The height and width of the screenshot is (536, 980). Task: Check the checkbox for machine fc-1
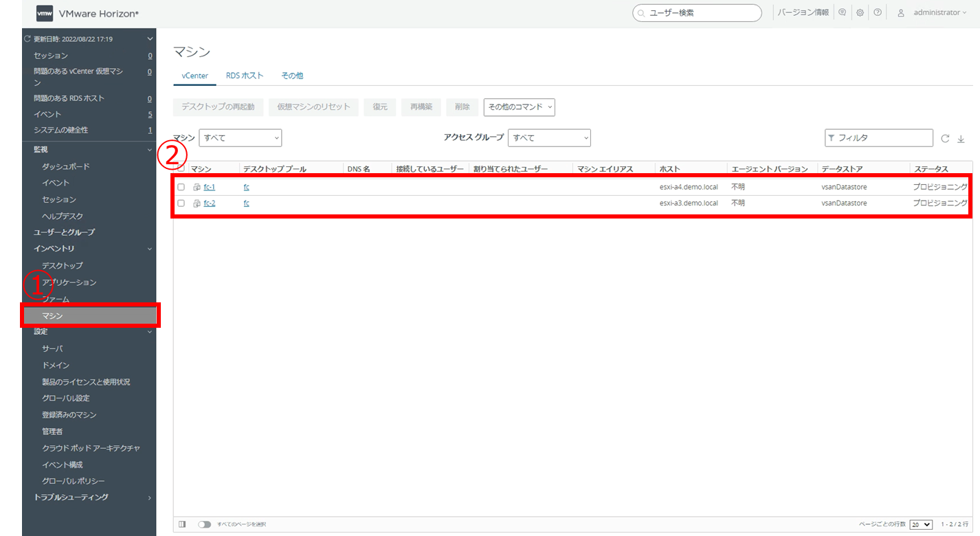click(x=181, y=187)
